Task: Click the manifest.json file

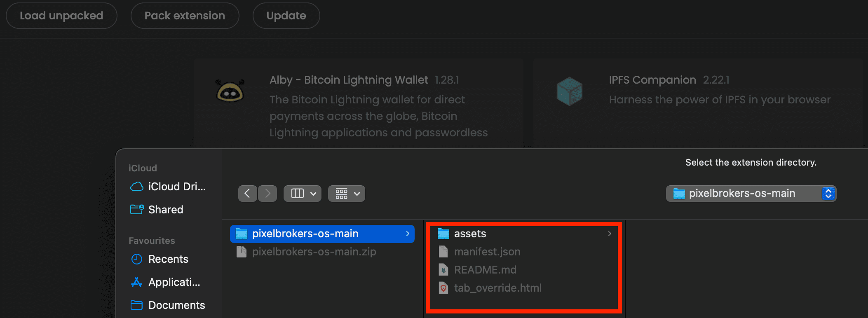Action: (x=487, y=252)
